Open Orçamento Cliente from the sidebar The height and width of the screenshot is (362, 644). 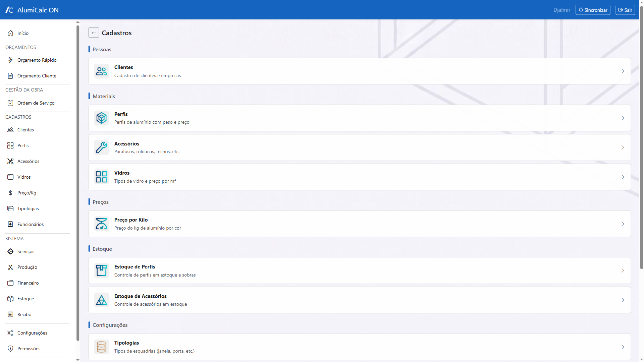(x=38, y=76)
